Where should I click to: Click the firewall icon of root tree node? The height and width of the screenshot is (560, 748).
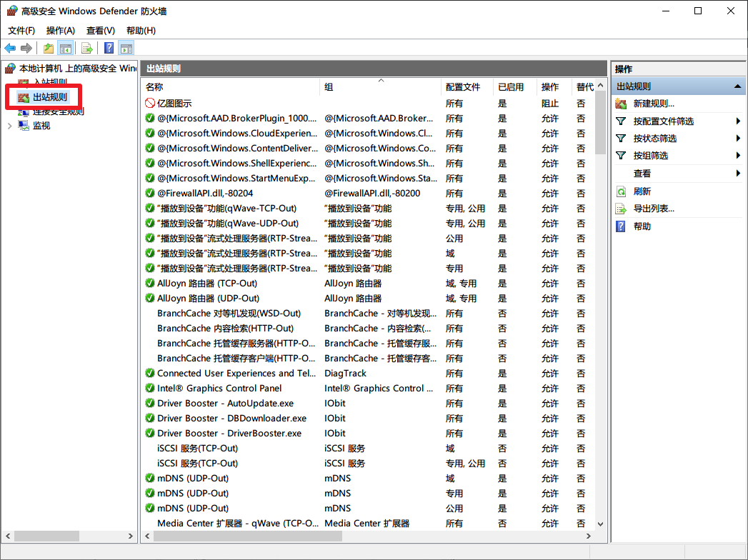coord(10,69)
